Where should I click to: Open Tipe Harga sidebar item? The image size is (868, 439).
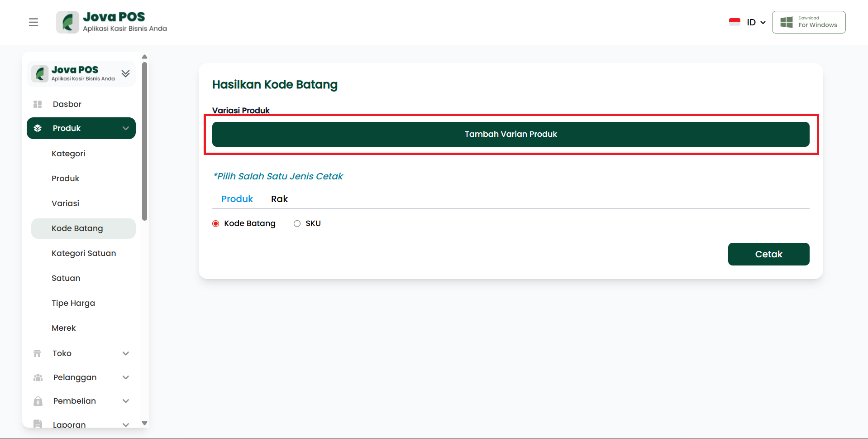[x=73, y=303]
